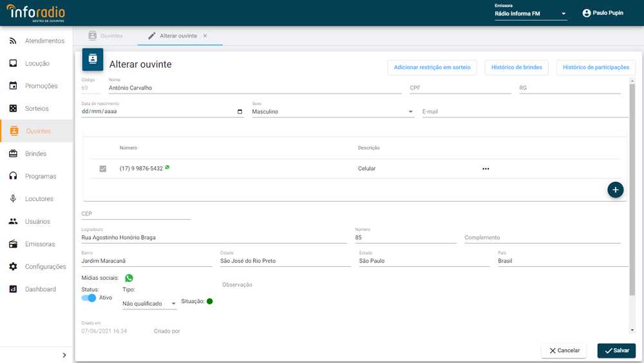Click the Cancelar button
Viewport: 644px width, 363px height.
tap(564, 351)
